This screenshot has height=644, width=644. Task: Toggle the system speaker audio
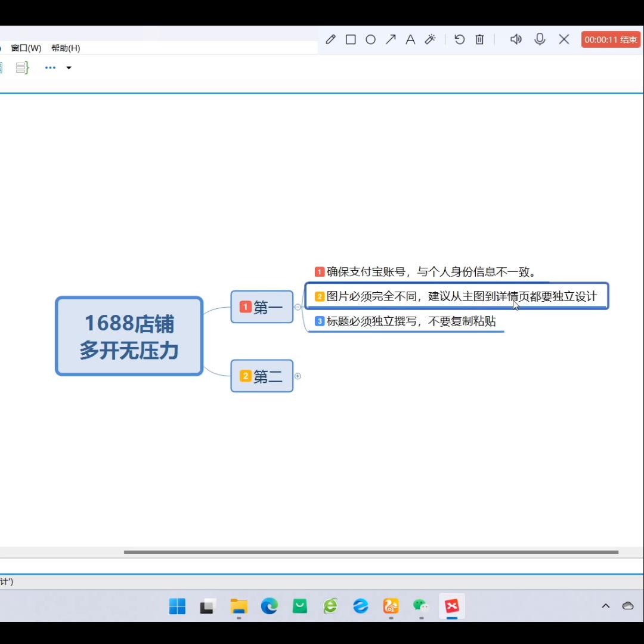516,39
